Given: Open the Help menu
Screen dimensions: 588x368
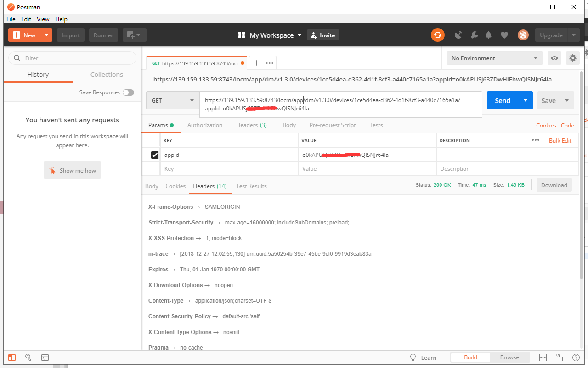Looking at the screenshot, I should [x=61, y=19].
